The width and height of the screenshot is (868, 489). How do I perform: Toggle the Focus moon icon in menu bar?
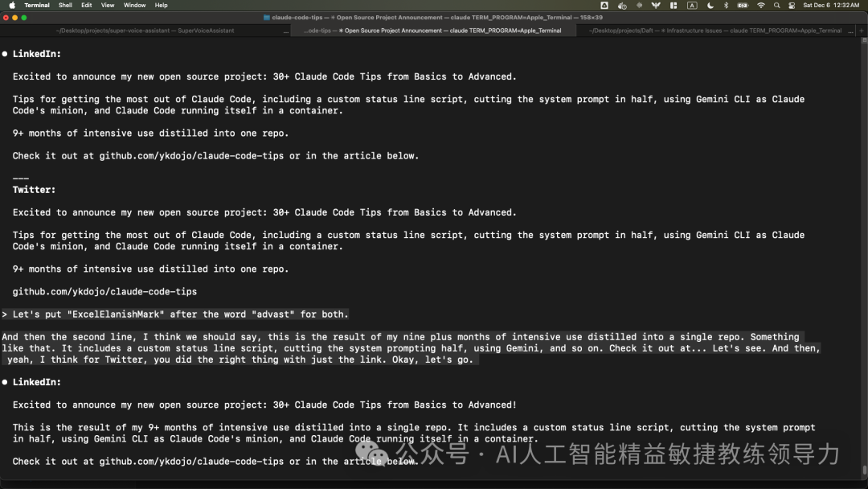710,5
